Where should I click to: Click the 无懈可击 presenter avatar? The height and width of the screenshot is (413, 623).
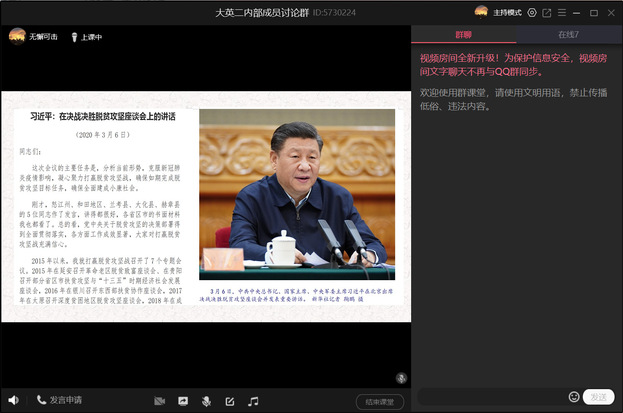[x=17, y=36]
